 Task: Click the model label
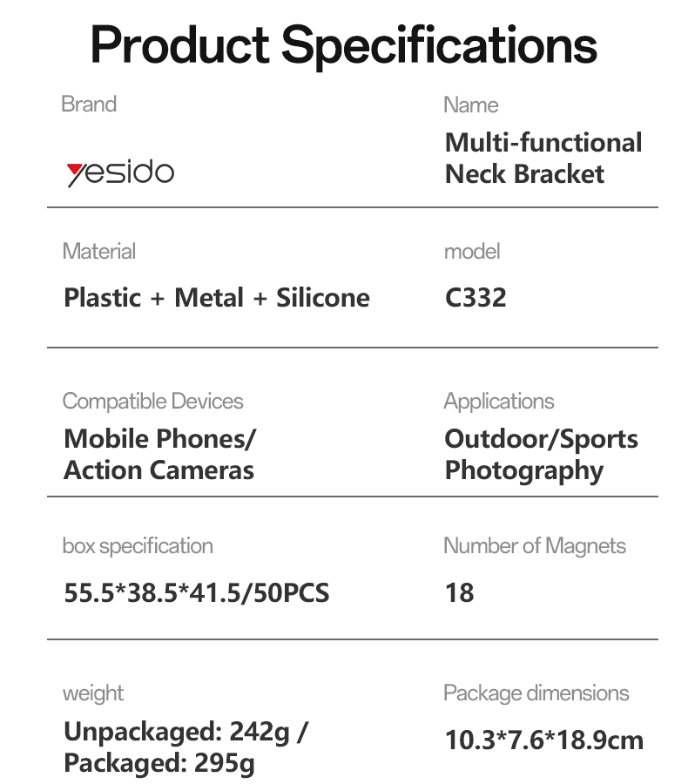coord(471,252)
